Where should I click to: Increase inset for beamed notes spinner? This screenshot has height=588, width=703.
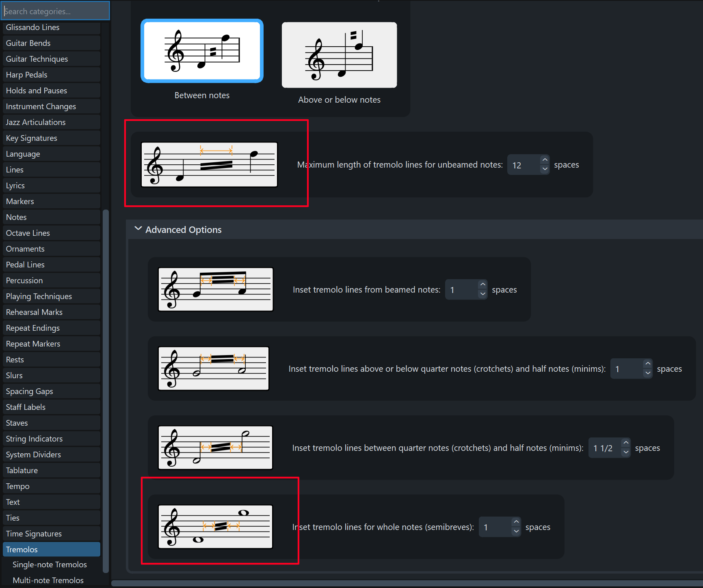(483, 285)
